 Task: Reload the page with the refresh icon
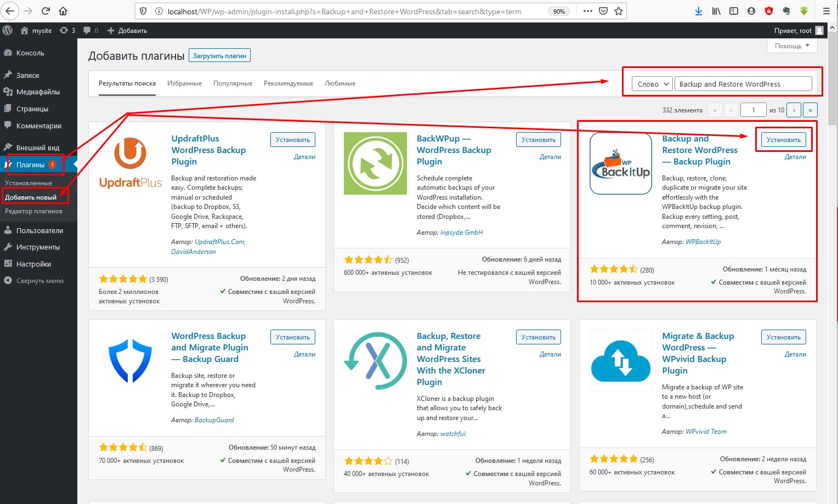(x=46, y=11)
